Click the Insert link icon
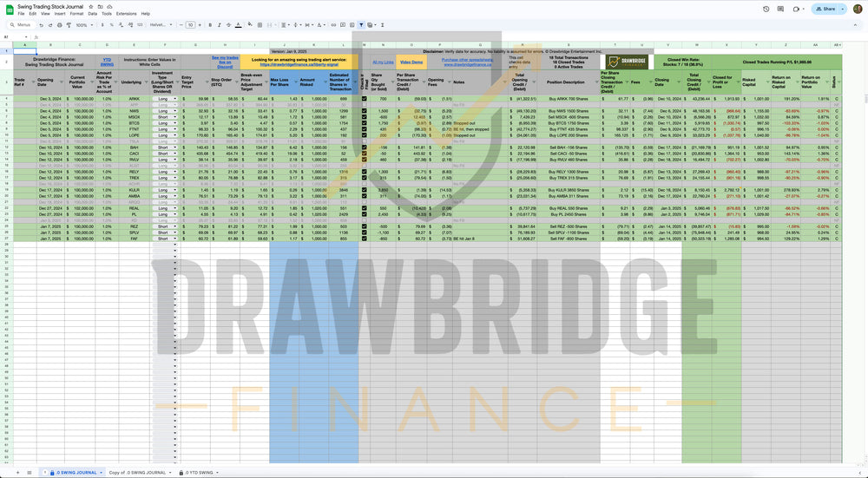 [x=333, y=25]
